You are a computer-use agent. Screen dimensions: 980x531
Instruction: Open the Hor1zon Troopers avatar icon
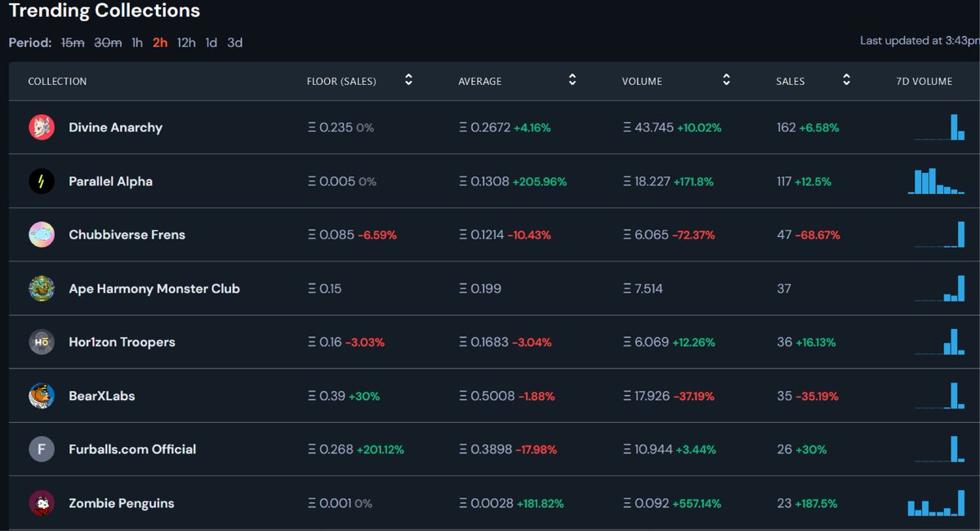(x=42, y=342)
